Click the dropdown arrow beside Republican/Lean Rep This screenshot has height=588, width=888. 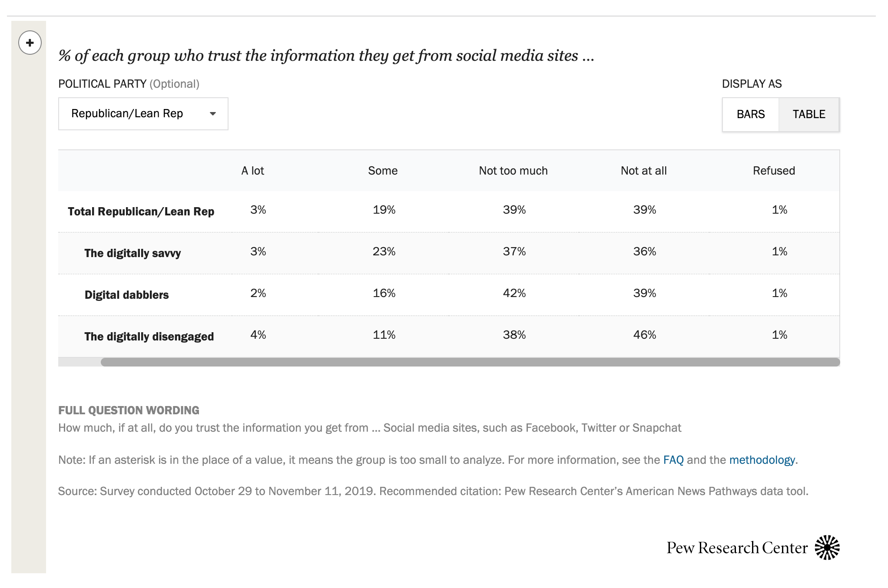click(x=213, y=114)
